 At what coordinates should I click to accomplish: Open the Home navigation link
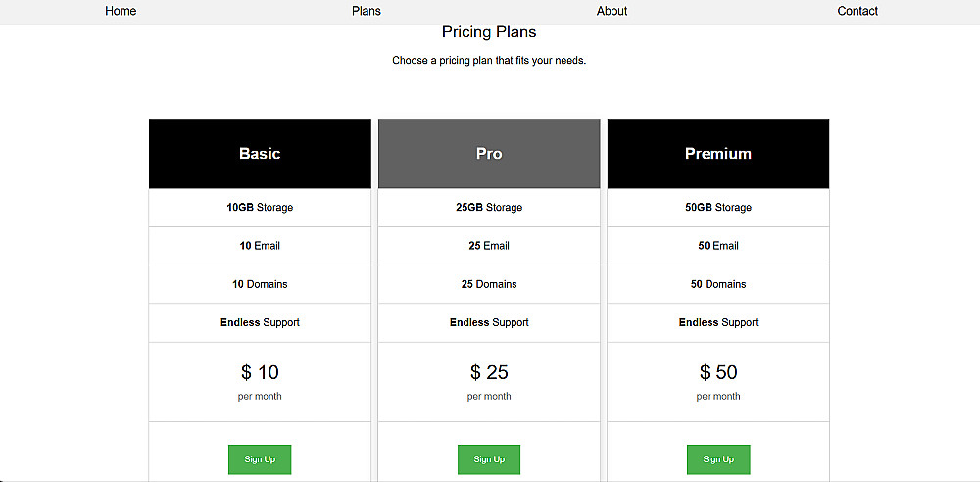point(121,11)
